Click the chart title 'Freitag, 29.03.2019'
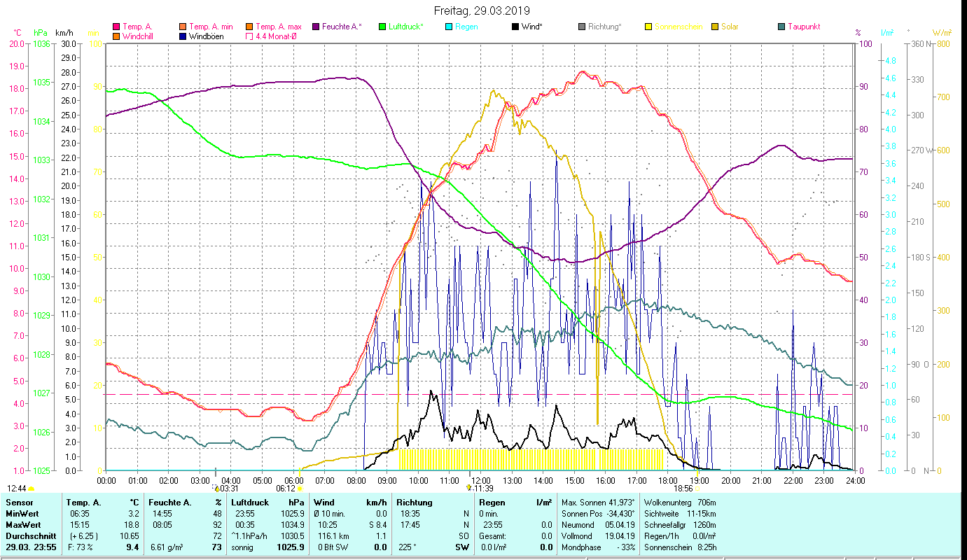 [482, 10]
